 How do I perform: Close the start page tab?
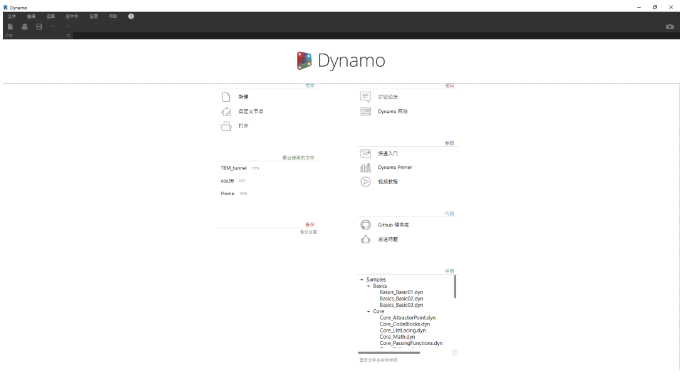68,35
